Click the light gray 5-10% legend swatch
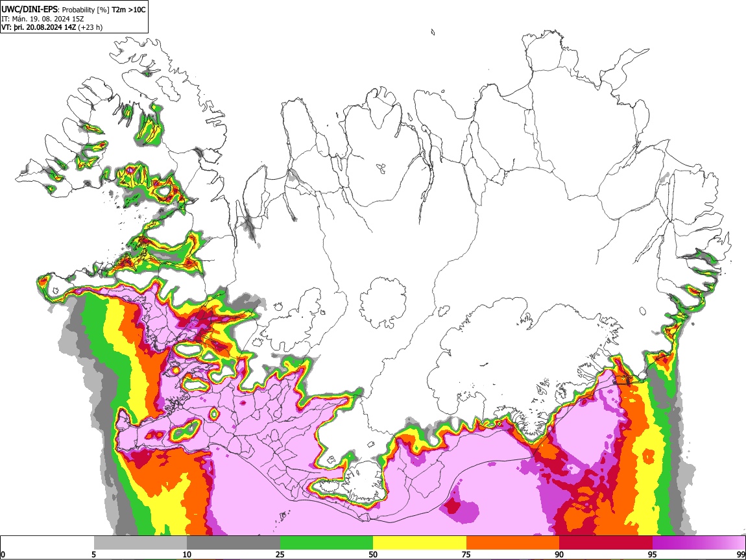Screen dimensions: 746x560 click(140, 543)
